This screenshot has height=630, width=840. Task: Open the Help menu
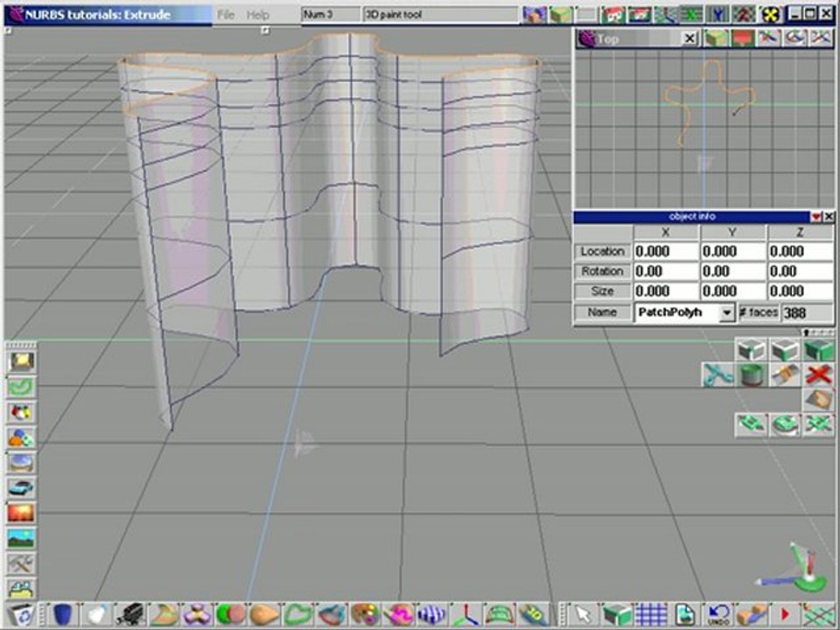point(257,15)
